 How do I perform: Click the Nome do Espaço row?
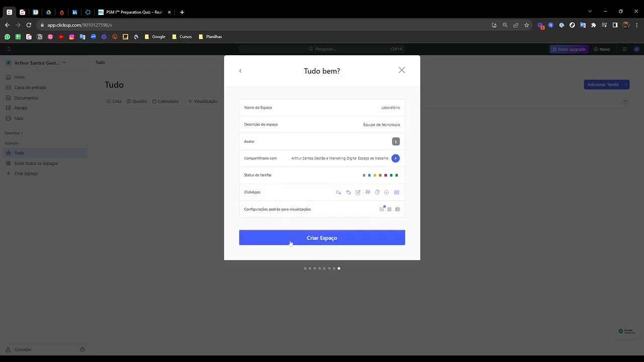tap(322, 108)
